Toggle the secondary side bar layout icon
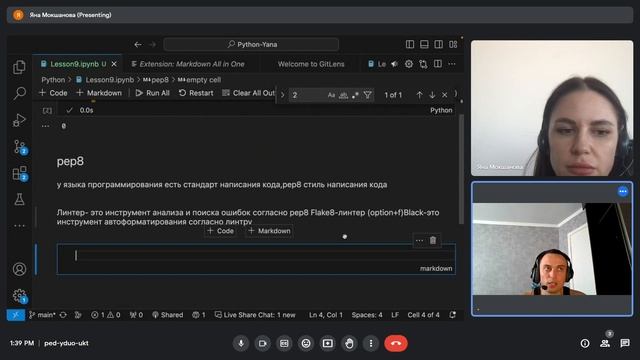Viewport: 640px width, 360px height. [x=438, y=44]
